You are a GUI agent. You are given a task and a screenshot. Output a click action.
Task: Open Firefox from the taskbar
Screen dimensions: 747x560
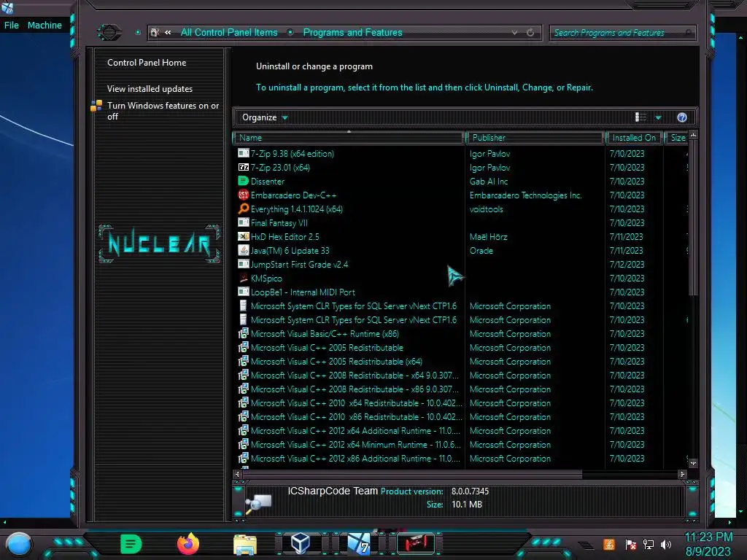(x=187, y=544)
